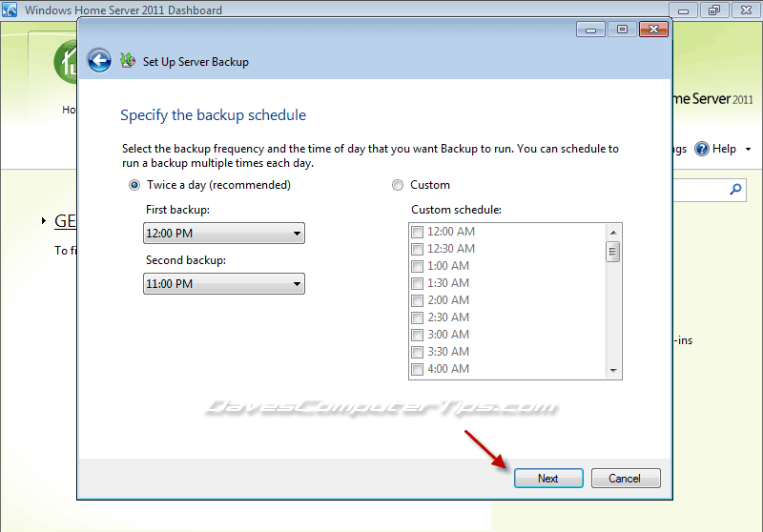The height and width of the screenshot is (532, 763).
Task: Click the 'Custom schedule:' label
Action: (x=457, y=210)
